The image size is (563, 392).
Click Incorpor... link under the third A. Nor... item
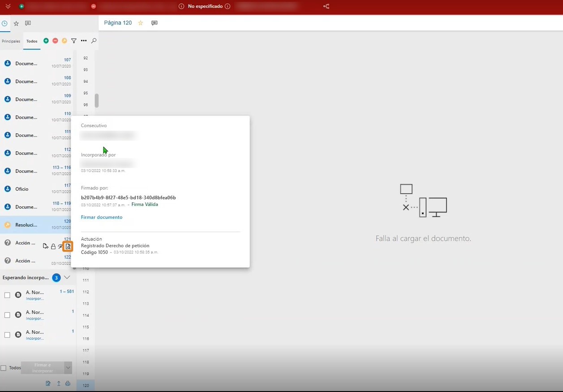(35, 338)
